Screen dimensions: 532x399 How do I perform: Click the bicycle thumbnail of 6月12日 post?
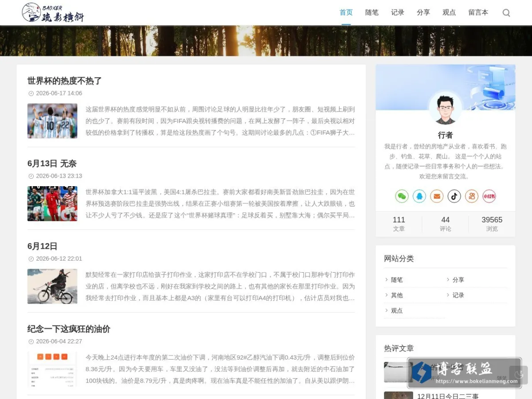52,286
